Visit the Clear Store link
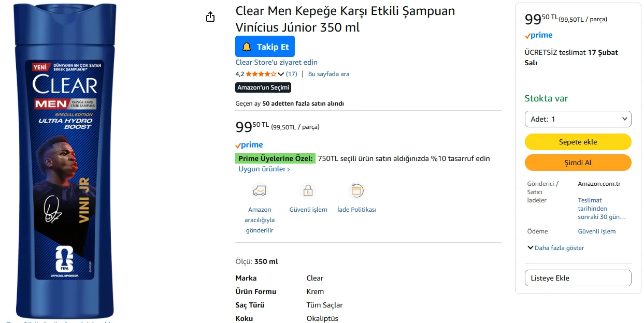 tap(276, 62)
